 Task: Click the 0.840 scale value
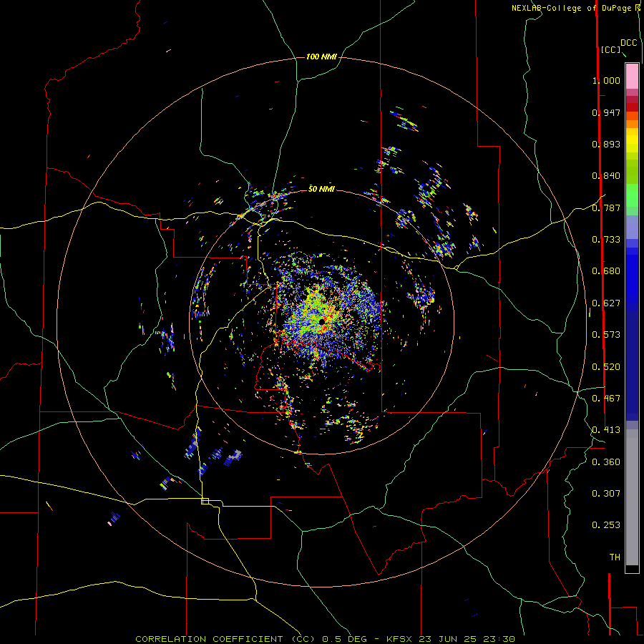pyautogui.click(x=606, y=176)
